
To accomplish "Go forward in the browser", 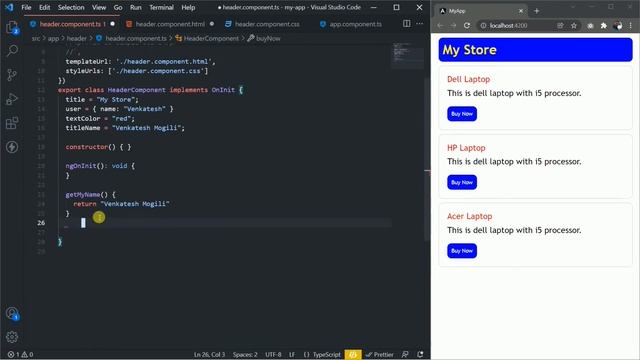I will point(453,25).
